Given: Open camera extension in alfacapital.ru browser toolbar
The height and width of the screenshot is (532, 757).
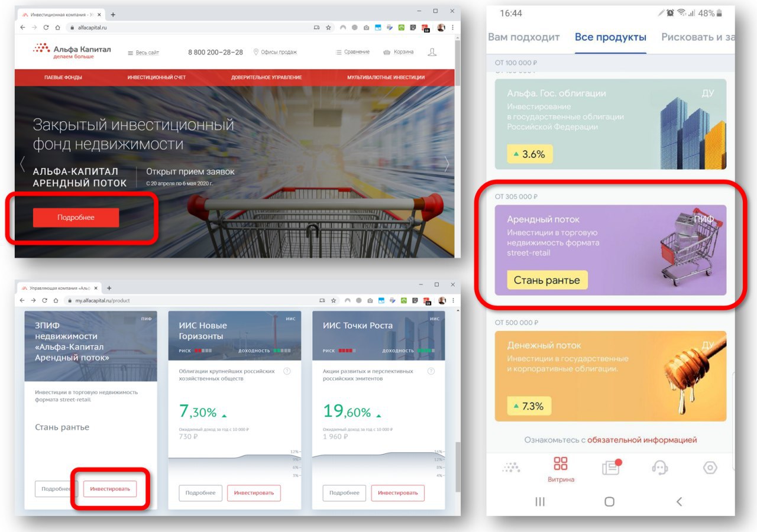Looking at the screenshot, I should pyautogui.click(x=366, y=27).
